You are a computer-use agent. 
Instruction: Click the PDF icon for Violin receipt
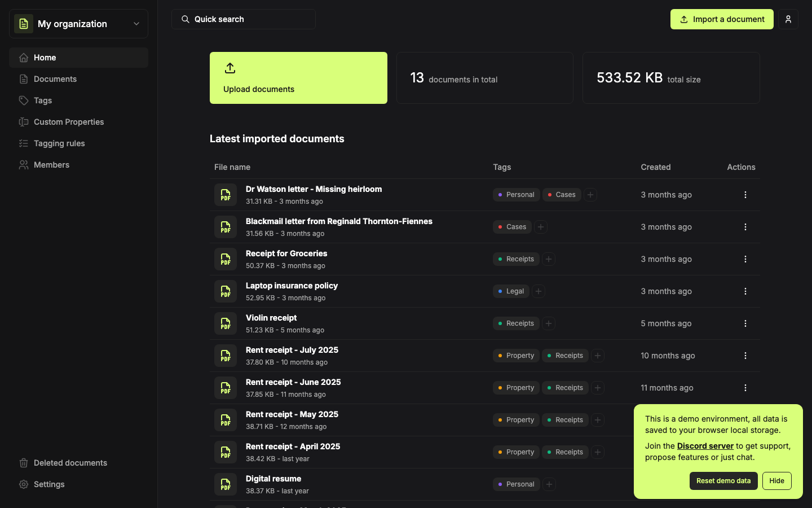(x=226, y=323)
